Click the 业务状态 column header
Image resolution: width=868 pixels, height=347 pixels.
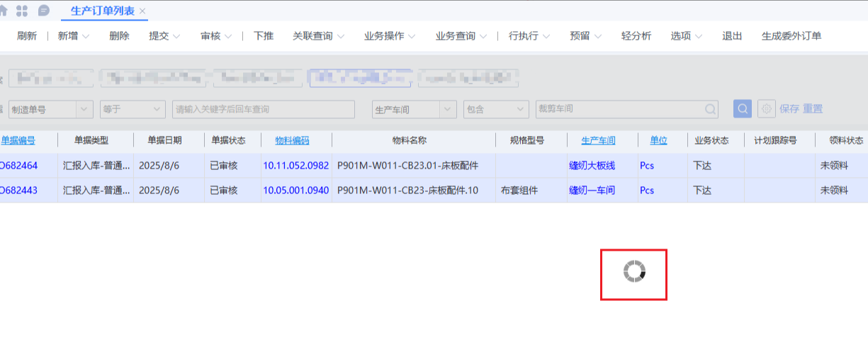tap(712, 140)
